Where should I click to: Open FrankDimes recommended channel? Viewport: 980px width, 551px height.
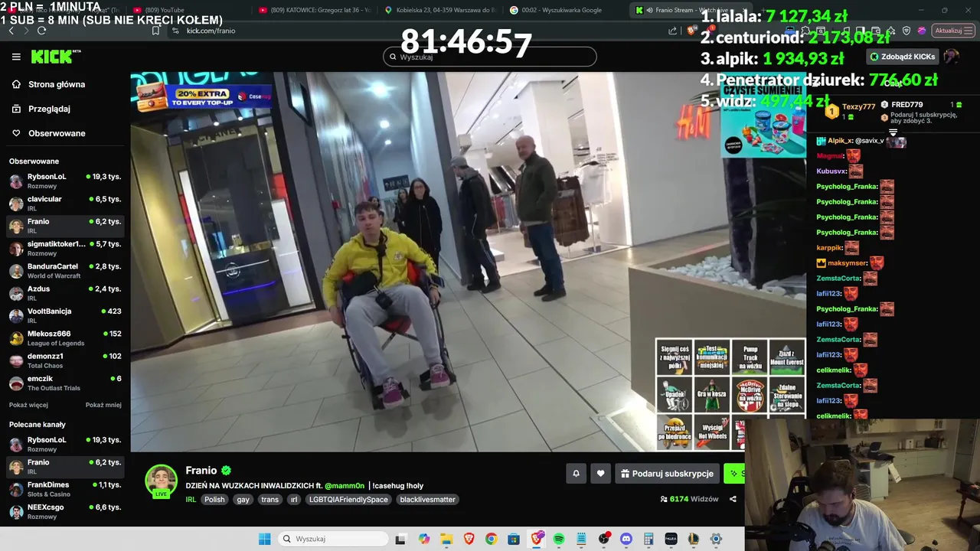coord(64,488)
